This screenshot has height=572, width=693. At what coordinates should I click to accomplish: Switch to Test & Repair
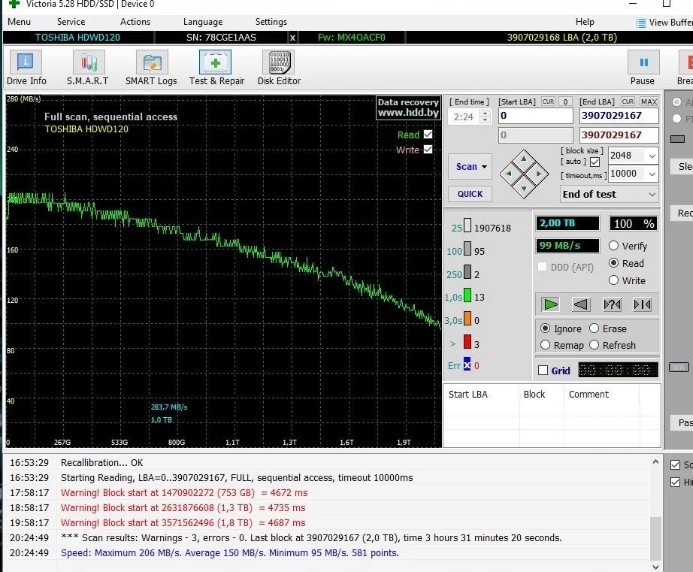216,68
